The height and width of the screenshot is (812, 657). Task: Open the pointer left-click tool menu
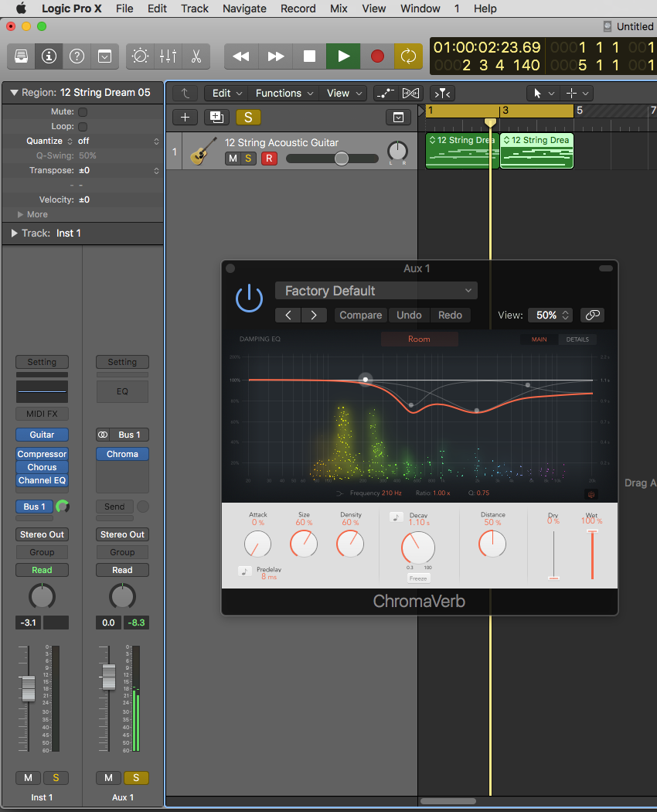point(543,94)
